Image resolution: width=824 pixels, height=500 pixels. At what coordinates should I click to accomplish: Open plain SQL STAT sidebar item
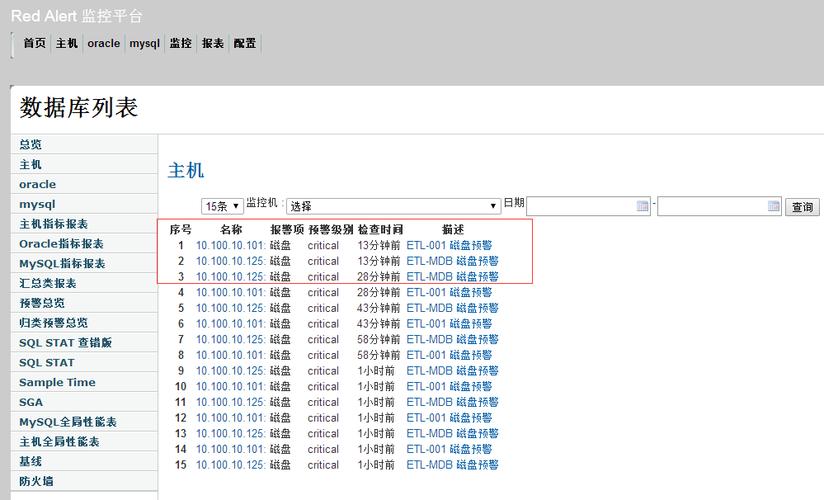(x=84, y=363)
